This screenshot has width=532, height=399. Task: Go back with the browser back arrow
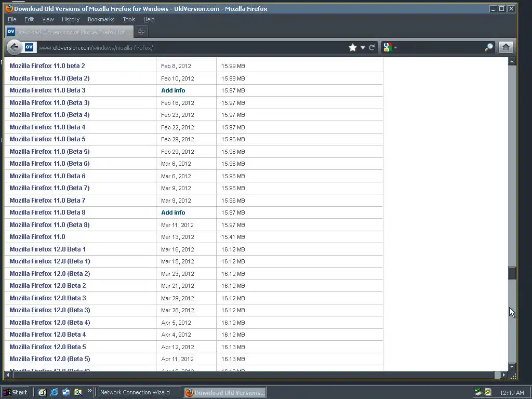coord(14,47)
